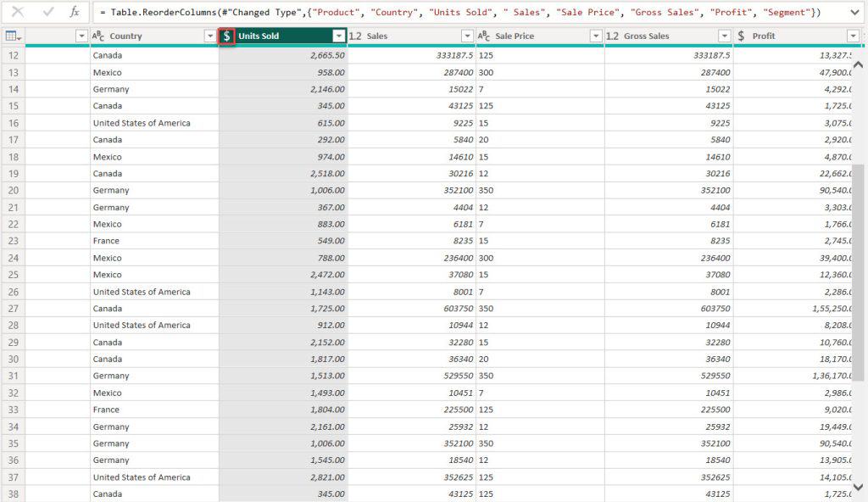Select the Units Sold column header
Image resolution: width=868 pixels, height=502 pixels.
pyautogui.click(x=283, y=36)
